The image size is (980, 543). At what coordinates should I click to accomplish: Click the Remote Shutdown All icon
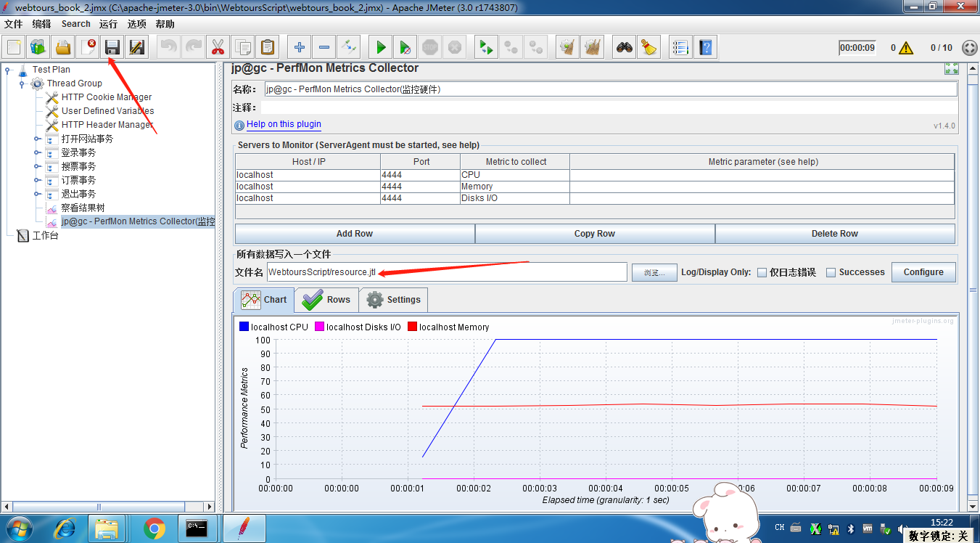(x=535, y=48)
